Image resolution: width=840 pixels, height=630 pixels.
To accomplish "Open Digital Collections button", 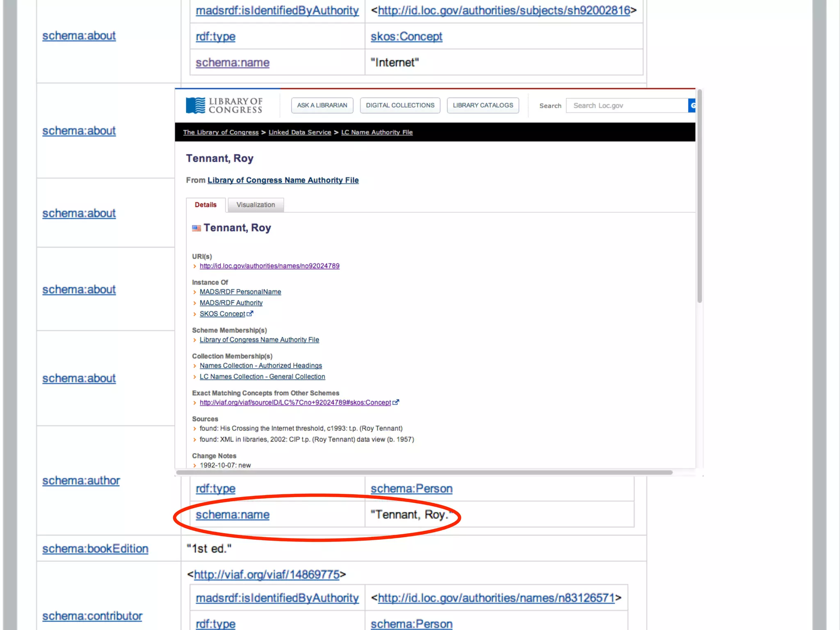I will coord(400,105).
